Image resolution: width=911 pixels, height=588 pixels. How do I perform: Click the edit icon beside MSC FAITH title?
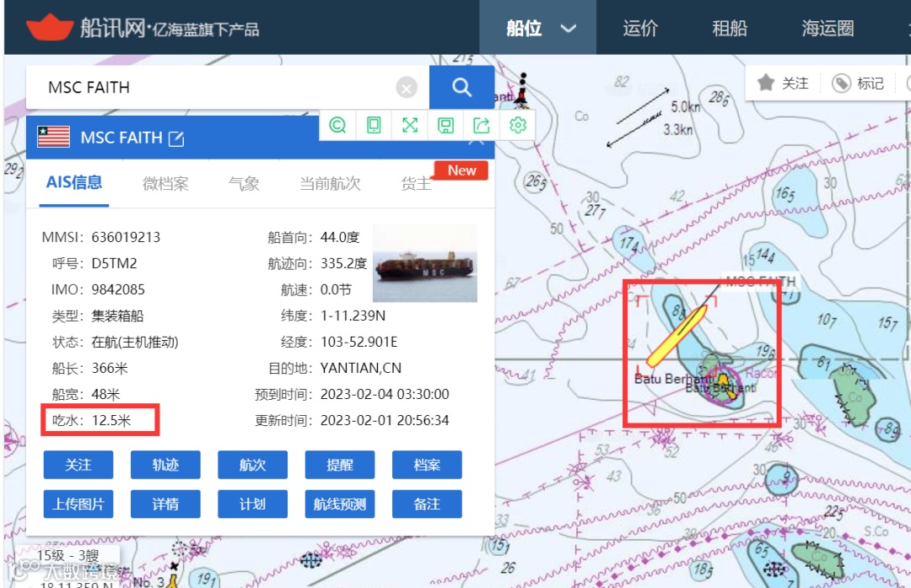coord(176,138)
